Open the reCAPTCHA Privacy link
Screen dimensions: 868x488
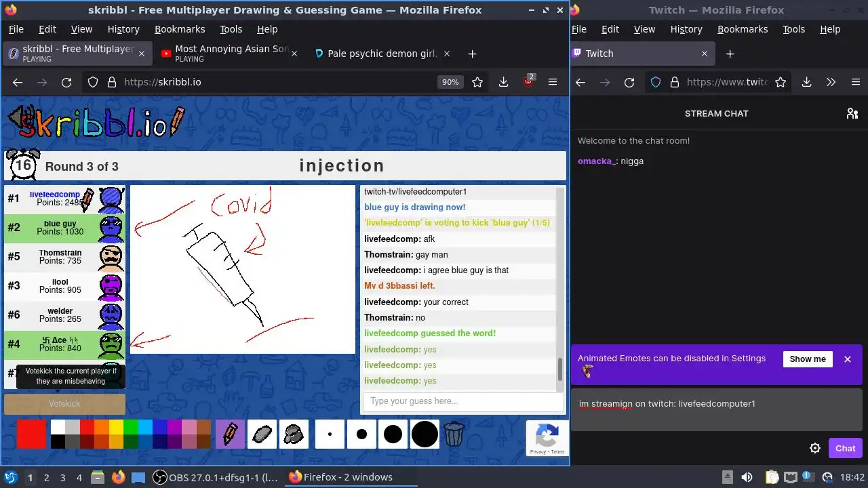coord(538,452)
